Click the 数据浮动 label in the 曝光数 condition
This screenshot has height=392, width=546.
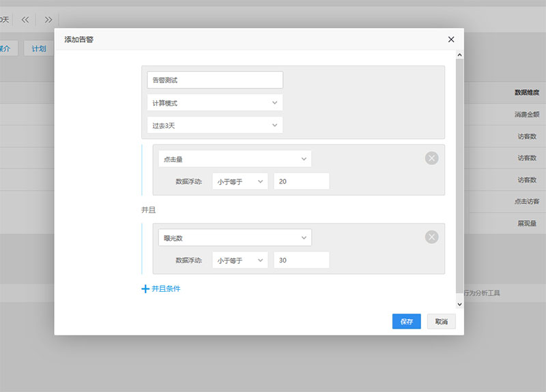(x=189, y=260)
